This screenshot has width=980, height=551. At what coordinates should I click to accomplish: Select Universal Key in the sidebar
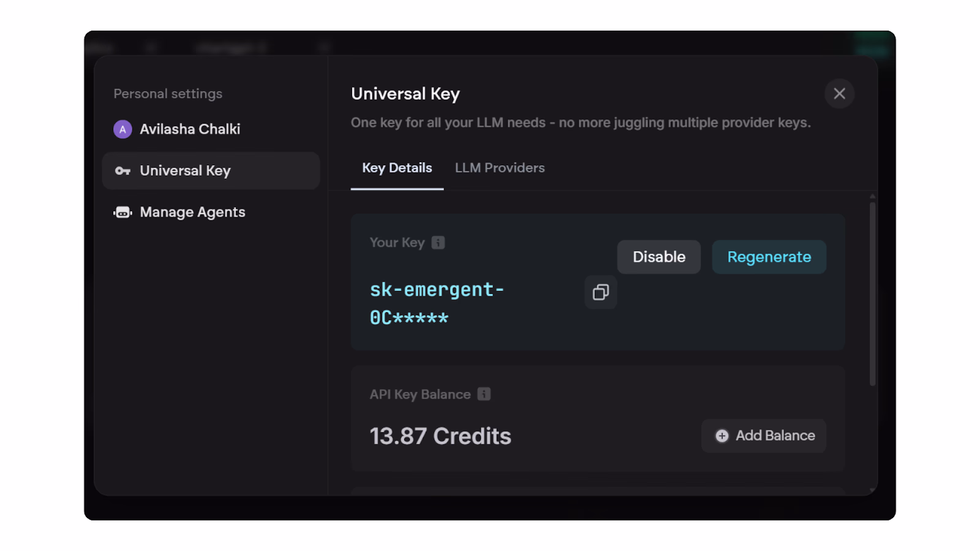211,171
